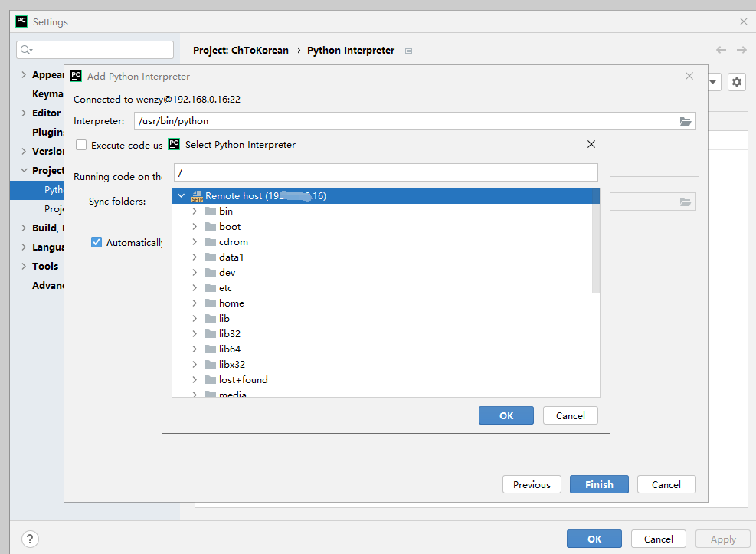Click the search magnifier icon in Settings
The height and width of the screenshot is (554, 756).
[27, 49]
